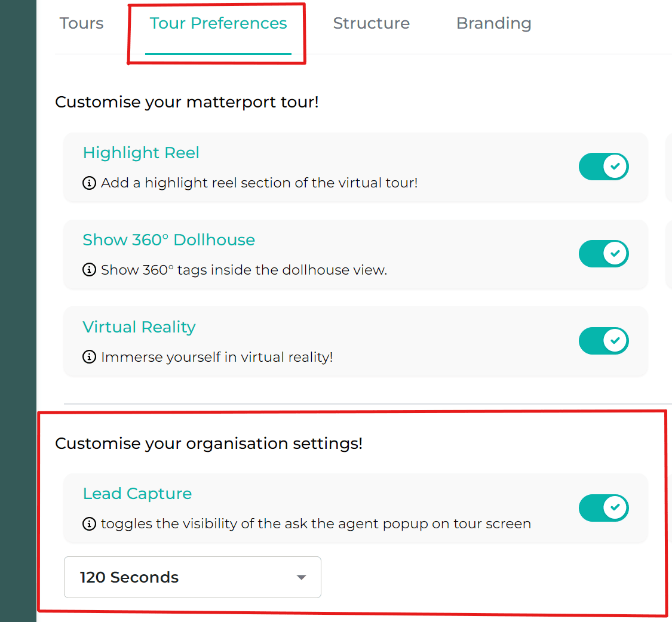Click the chevron on the seconds selector
The height and width of the screenshot is (622, 672).
301,577
